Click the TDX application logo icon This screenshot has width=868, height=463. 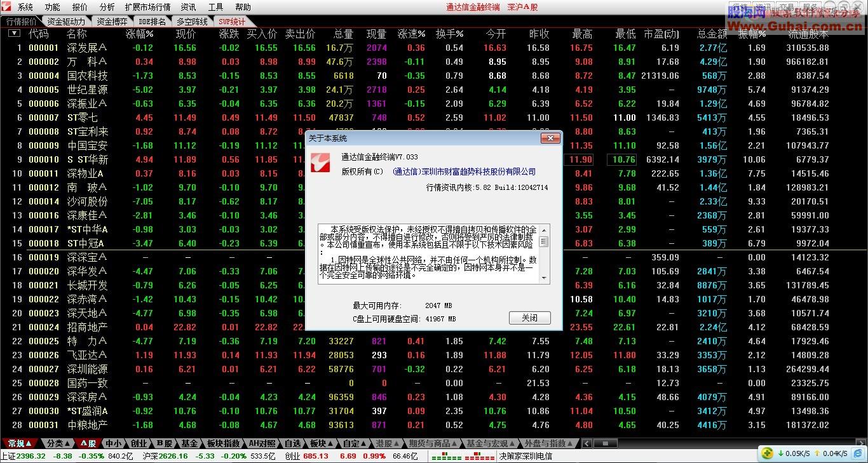(x=8, y=7)
